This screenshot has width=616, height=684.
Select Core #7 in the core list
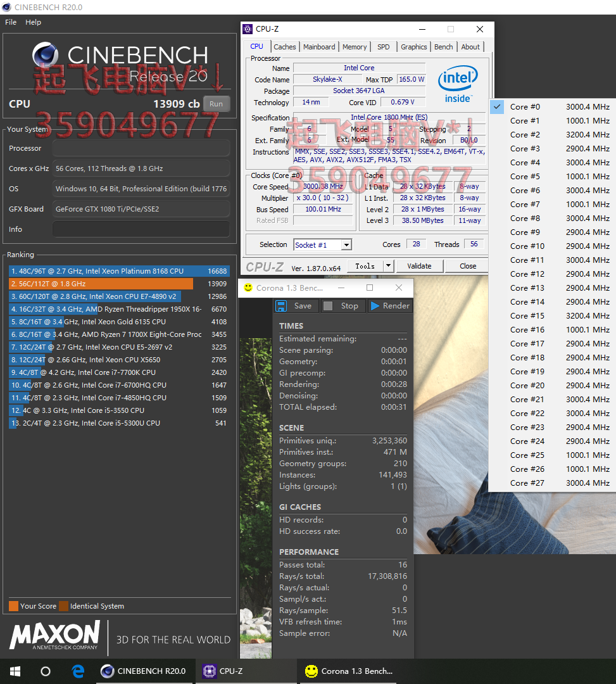click(552, 204)
